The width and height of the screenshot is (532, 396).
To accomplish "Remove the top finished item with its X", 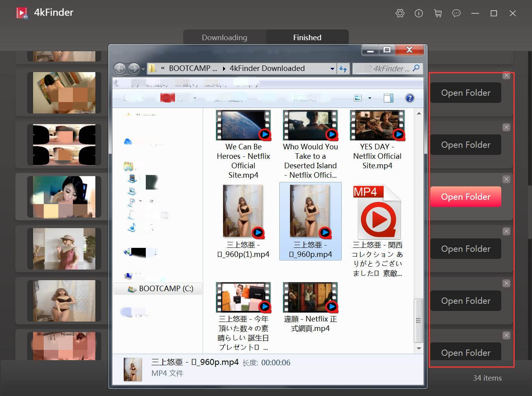I will click(x=506, y=75).
